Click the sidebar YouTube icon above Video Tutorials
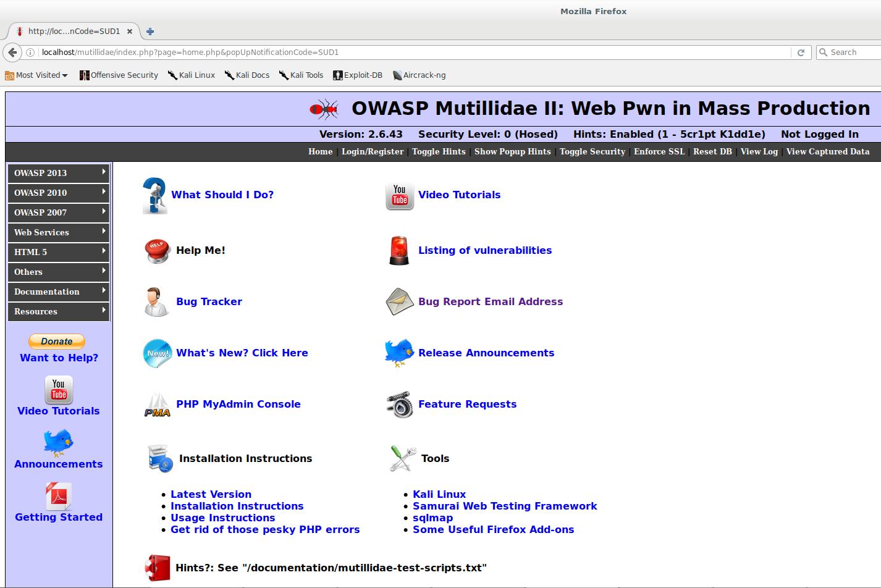 click(x=59, y=390)
